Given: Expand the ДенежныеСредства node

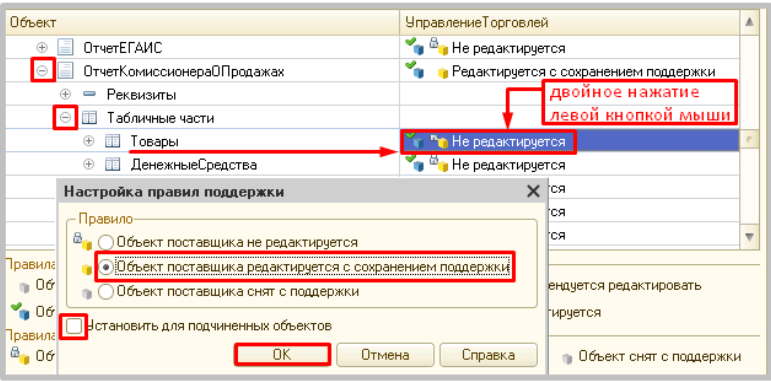Looking at the screenshot, I should tap(89, 165).
